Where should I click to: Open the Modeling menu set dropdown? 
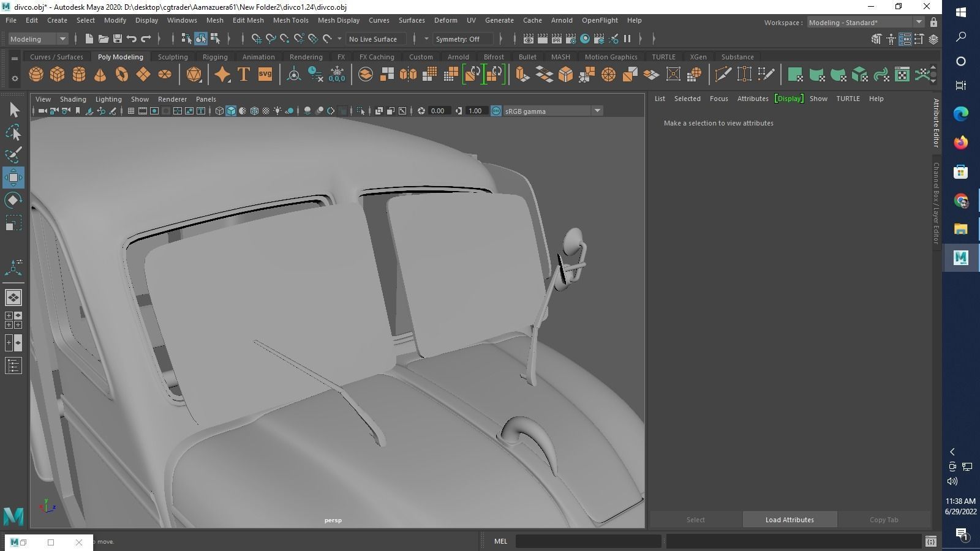[38, 39]
